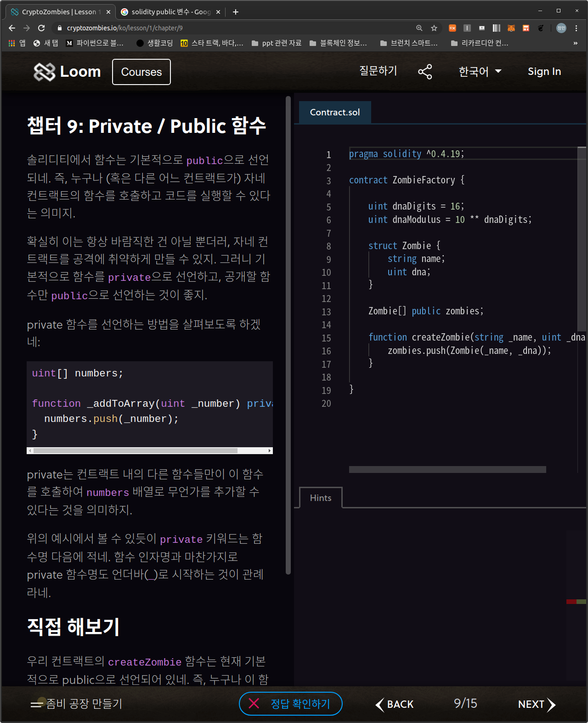The height and width of the screenshot is (723, 588).
Task: Click the 9/15 chapter progress indicator
Action: click(465, 704)
